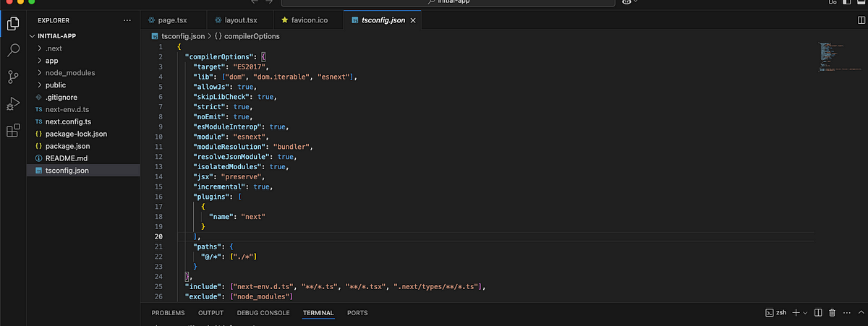The height and width of the screenshot is (326, 868).
Task: Open .gitignore in the explorer
Action: (x=83, y=97)
